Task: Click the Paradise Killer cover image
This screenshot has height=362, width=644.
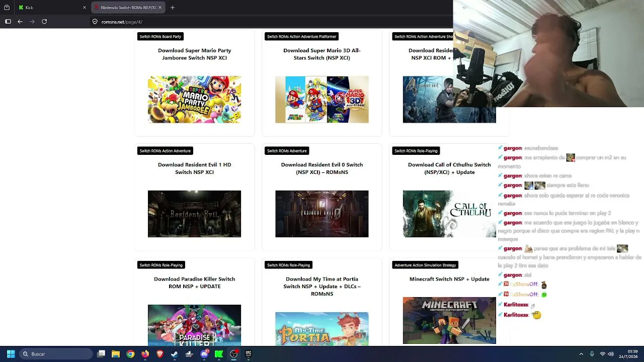Action: click(195, 325)
